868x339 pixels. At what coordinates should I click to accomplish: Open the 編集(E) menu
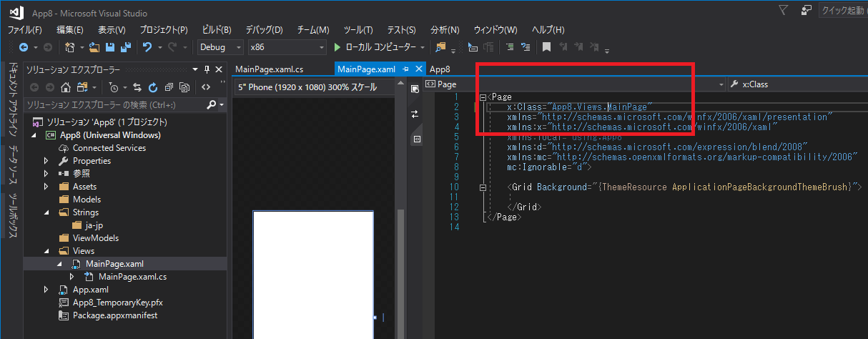point(70,30)
